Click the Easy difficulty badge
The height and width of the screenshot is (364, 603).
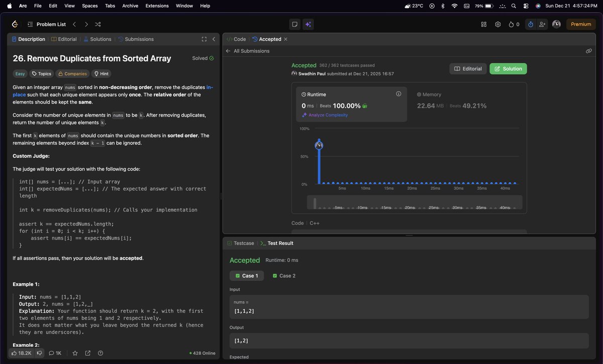click(20, 74)
